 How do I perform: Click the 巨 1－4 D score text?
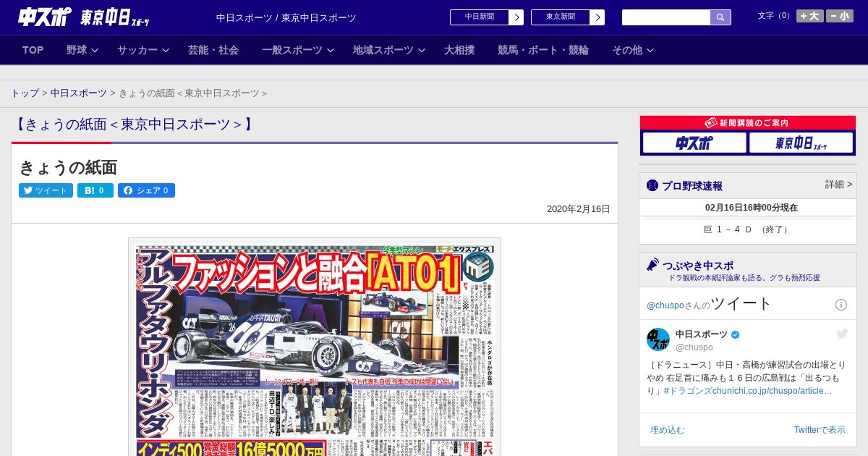(746, 229)
